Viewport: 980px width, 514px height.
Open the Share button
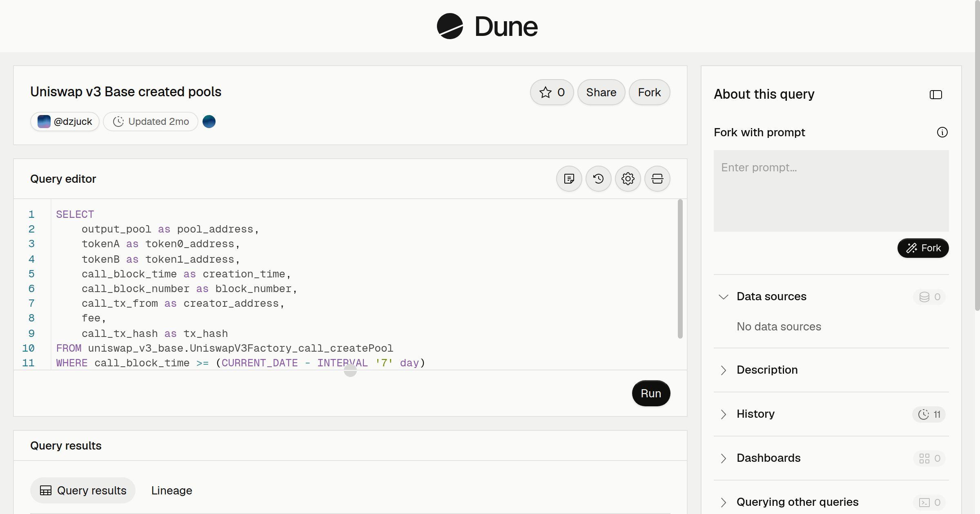pos(601,92)
